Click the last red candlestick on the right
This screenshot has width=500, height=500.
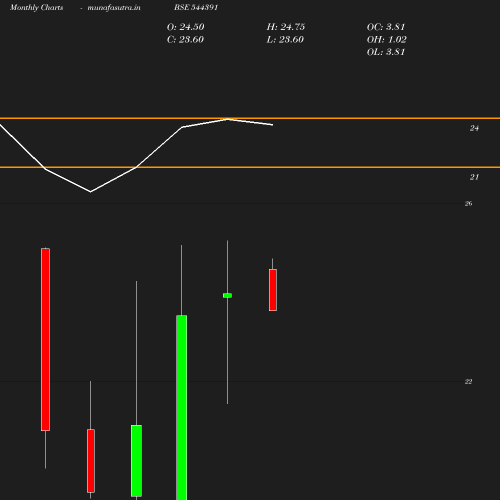(x=273, y=290)
